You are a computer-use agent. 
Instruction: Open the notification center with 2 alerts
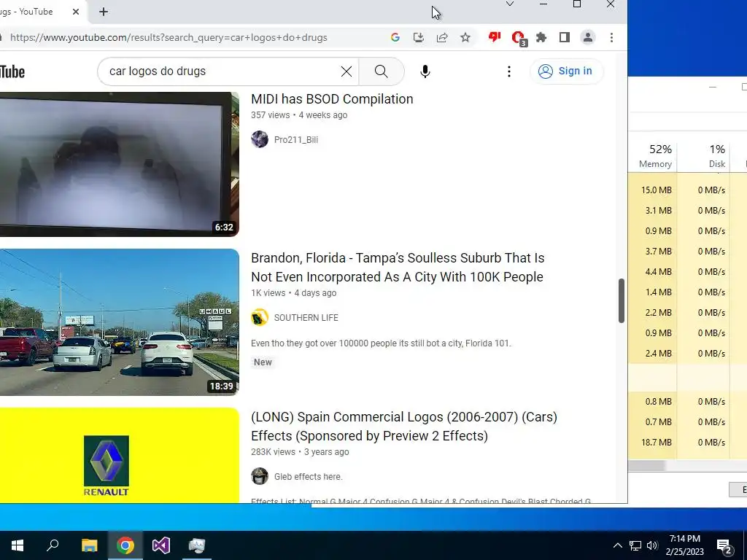coord(724,546)
